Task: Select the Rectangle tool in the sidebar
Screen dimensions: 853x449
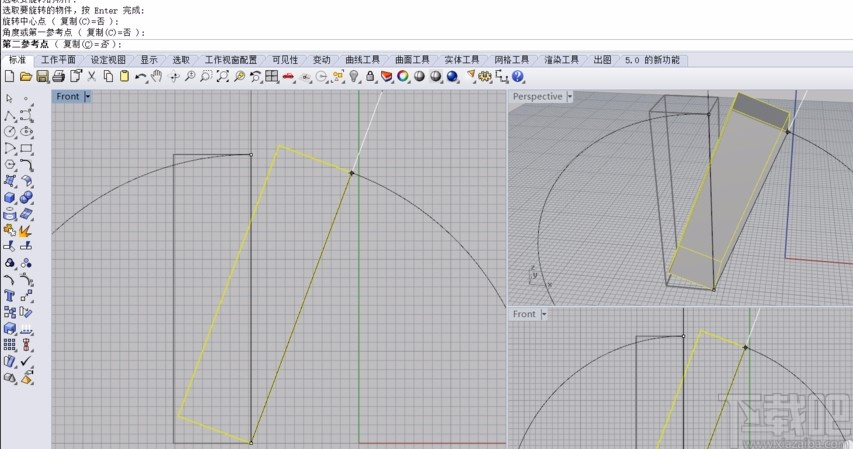Action: [26, 148]
